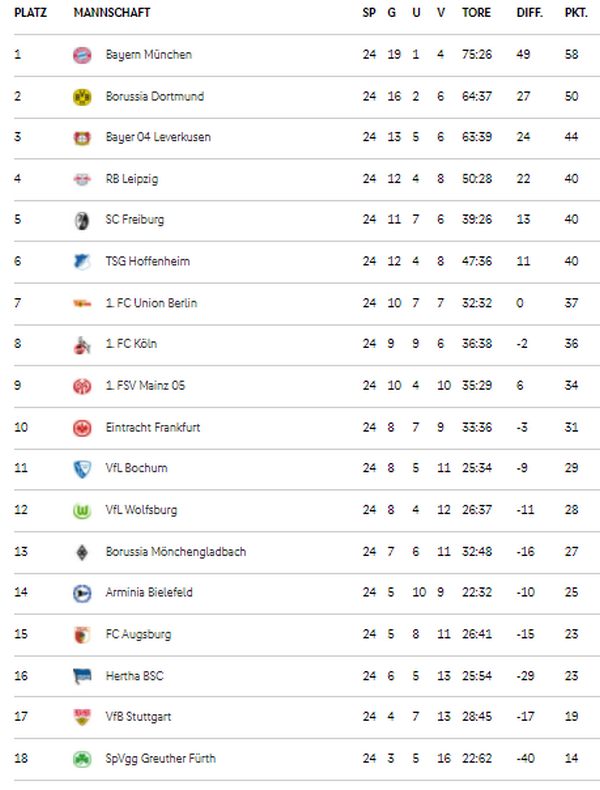Screen dimensions: 600x790
Task: Click the SpVgg Greuther Fürth cloverleaf logo
Action: 82,759
